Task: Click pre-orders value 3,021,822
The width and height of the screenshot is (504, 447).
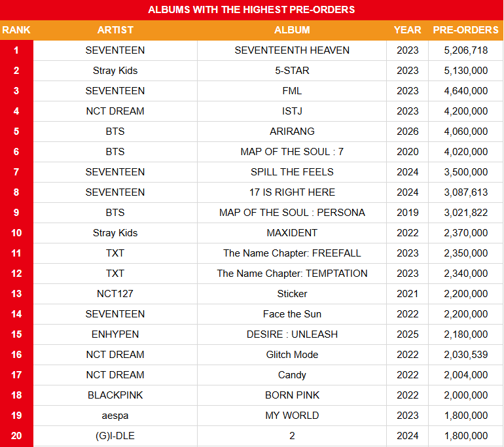Action: pyautogui.click(x=466, y=213)
